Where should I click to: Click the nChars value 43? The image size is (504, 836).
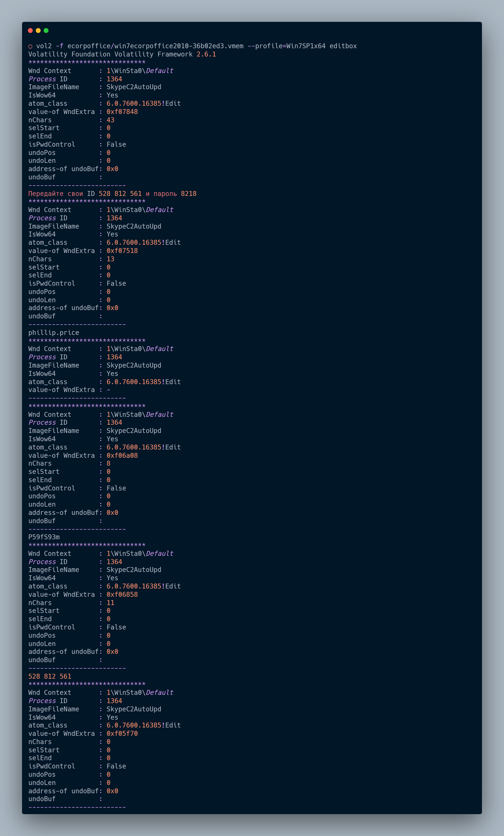point(110,120)
